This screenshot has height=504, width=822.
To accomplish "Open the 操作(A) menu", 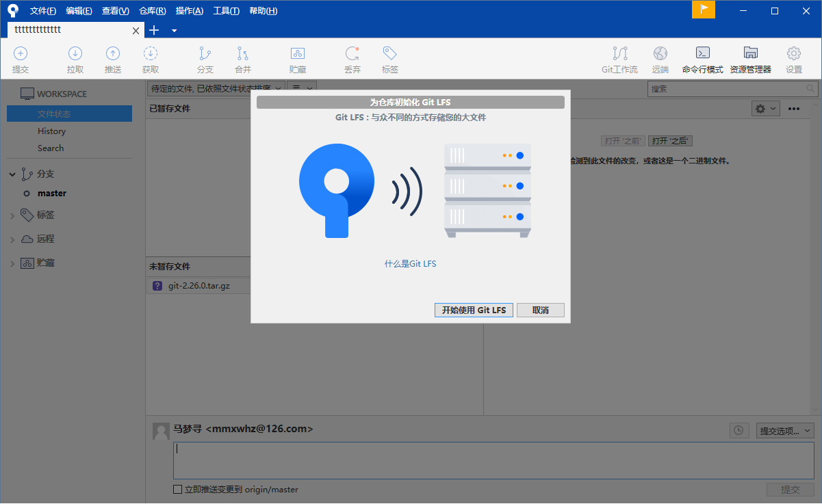I will 190,11.
